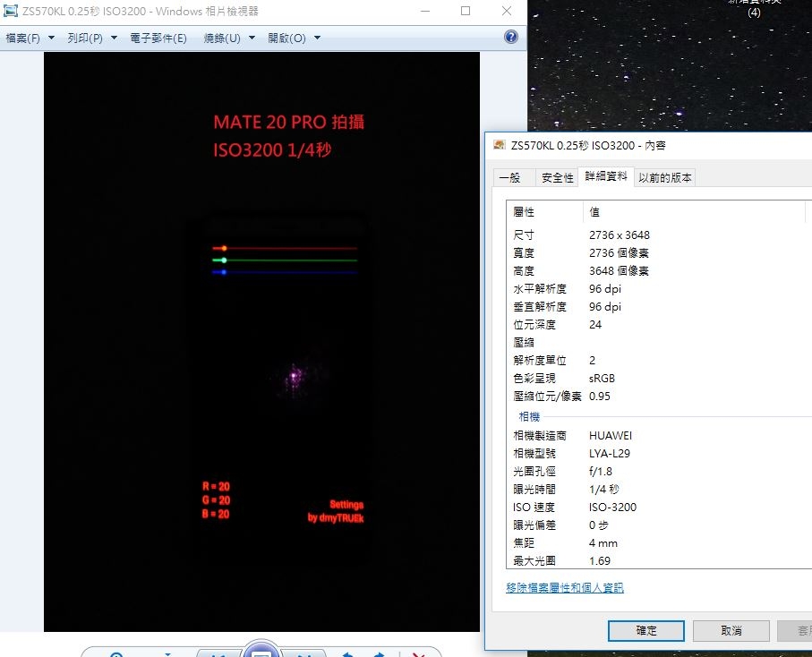
Task: Open the 燒錄(U) menu dropdown
Action: pyautogui.click(x=229, y=38)
